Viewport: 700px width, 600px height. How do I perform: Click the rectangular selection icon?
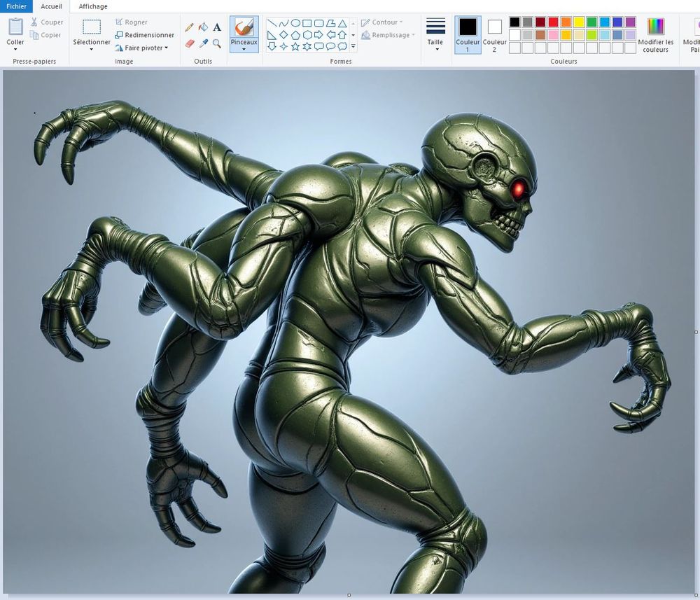(x=92, y=27)
